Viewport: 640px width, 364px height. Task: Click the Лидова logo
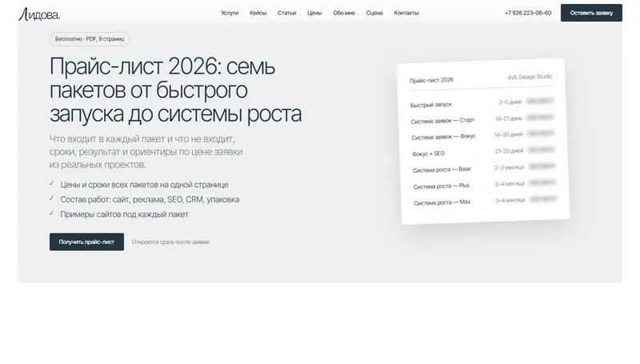pyautogui.click(x=39, y=14)
